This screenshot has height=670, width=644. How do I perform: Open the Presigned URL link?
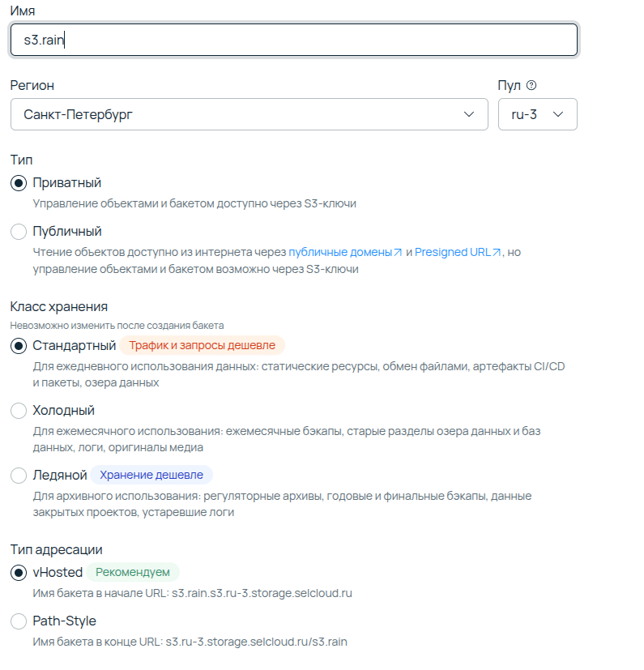(452, 253)
